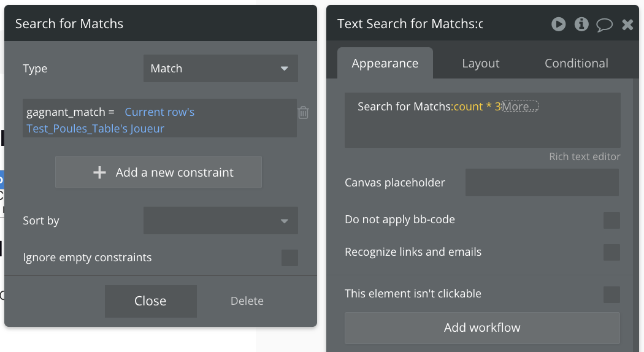Viewport: 644px width, 352px height.
Task: Click plus icon to add a constraint
Action: 99,172
